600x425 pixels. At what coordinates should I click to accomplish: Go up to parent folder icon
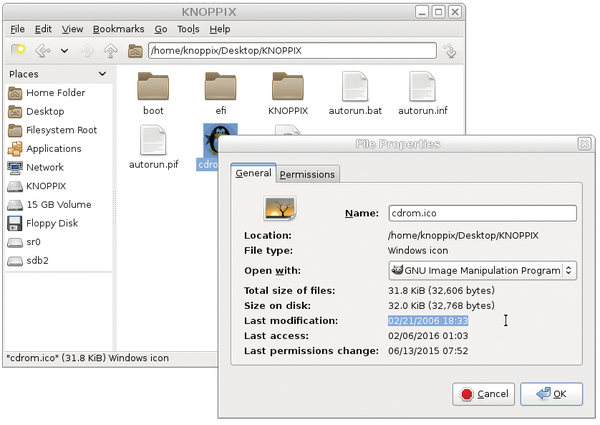point(111,50)
